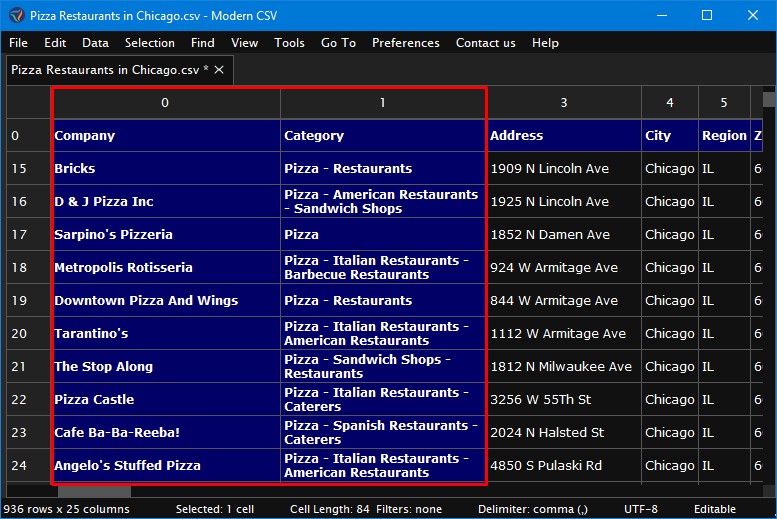Screen dimensions: 777x519
Task: Select the Metropolis Rotisseria cell
Action: tap(166, 268)
